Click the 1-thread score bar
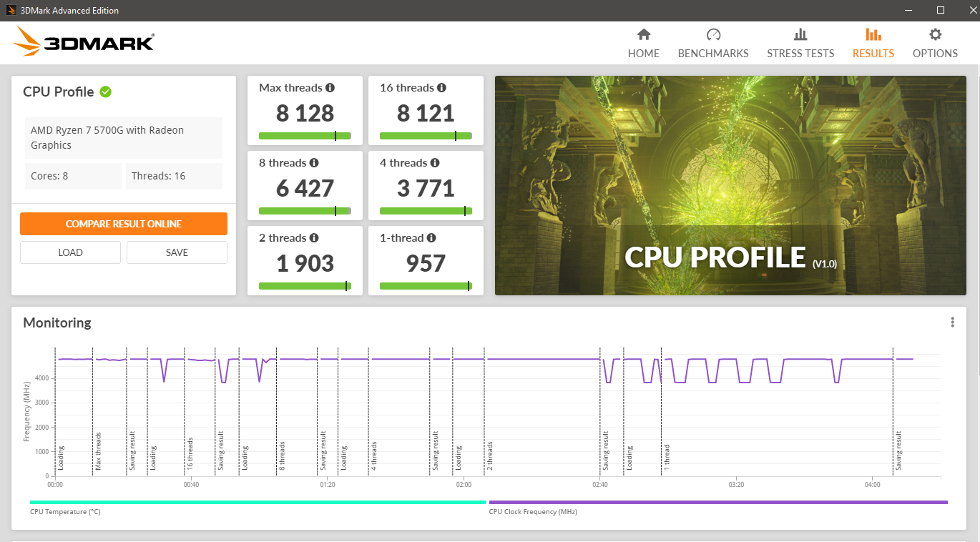This screenshot has width=980, height=542. click(426, 286)
